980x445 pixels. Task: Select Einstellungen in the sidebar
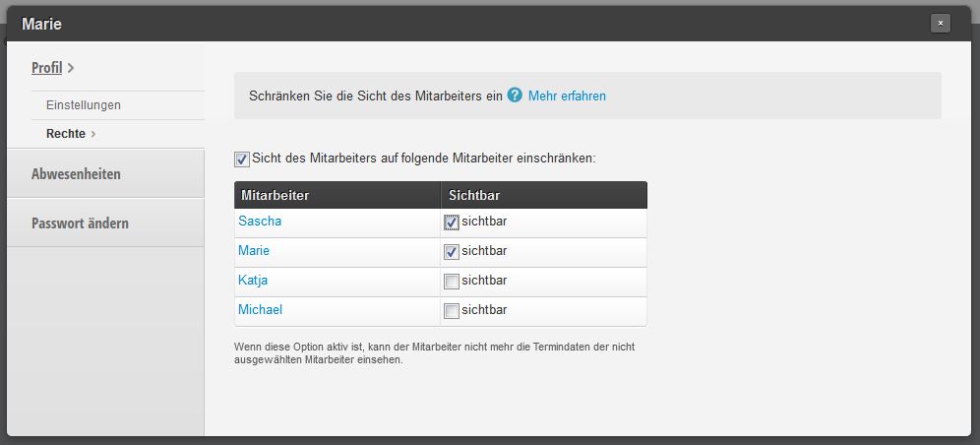pos(84,105)
